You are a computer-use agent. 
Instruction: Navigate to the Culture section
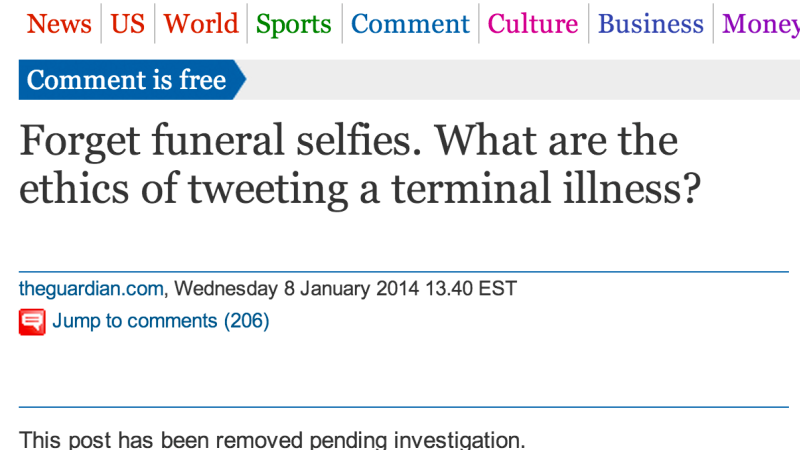(x=533, y=23)
